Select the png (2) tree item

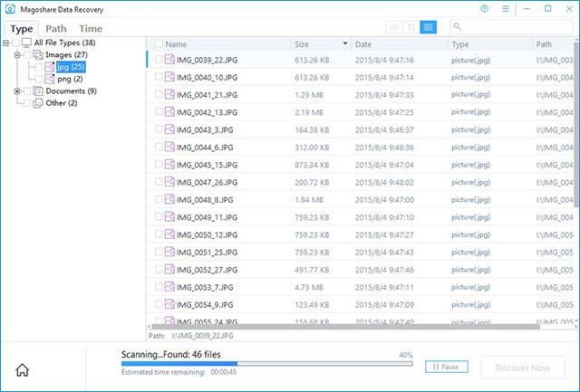70,79
